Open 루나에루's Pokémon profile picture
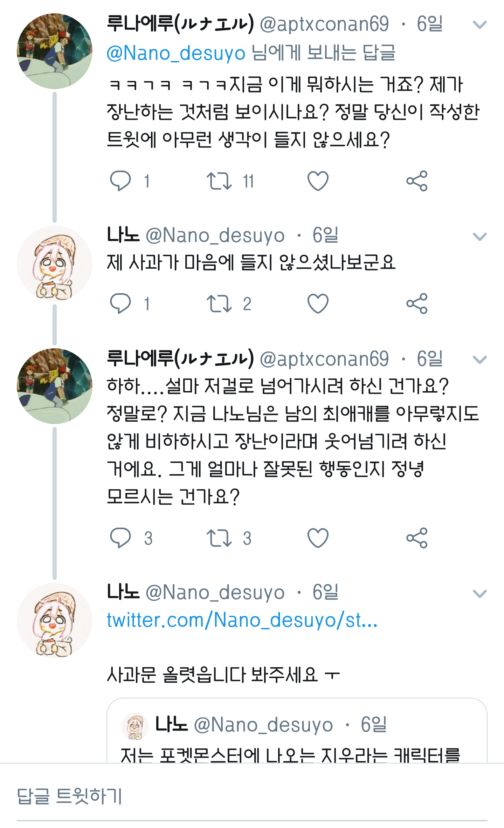The image size is (504, 828). [55, 51]
